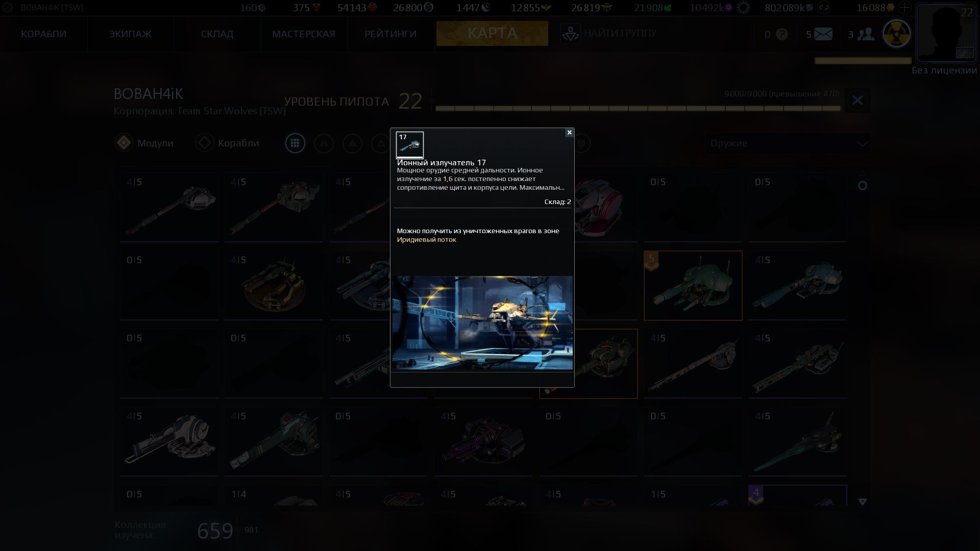Image resolution: width=980 pixels, height=551 pixels.
Task: Add avatar using the plus on portrait
Action: pos(964,52)
